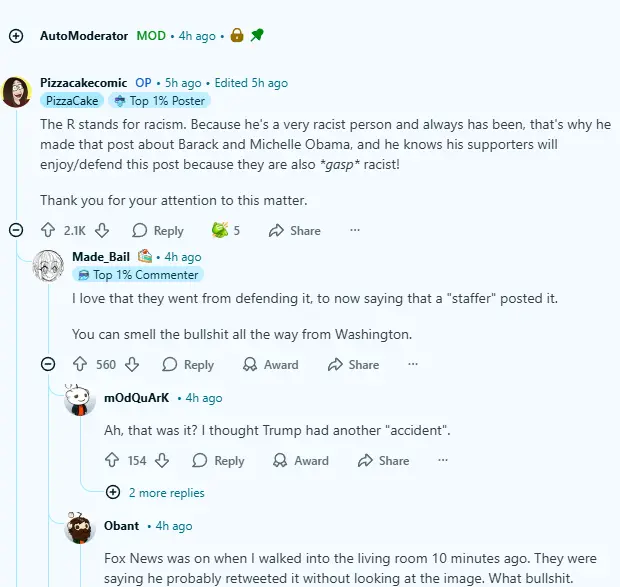Image resolution: width=620 pixels, height=587 pixels.
Task: Downvote mOdQuArK's comment
Action: pyautogui.click(x=162, y=461)
